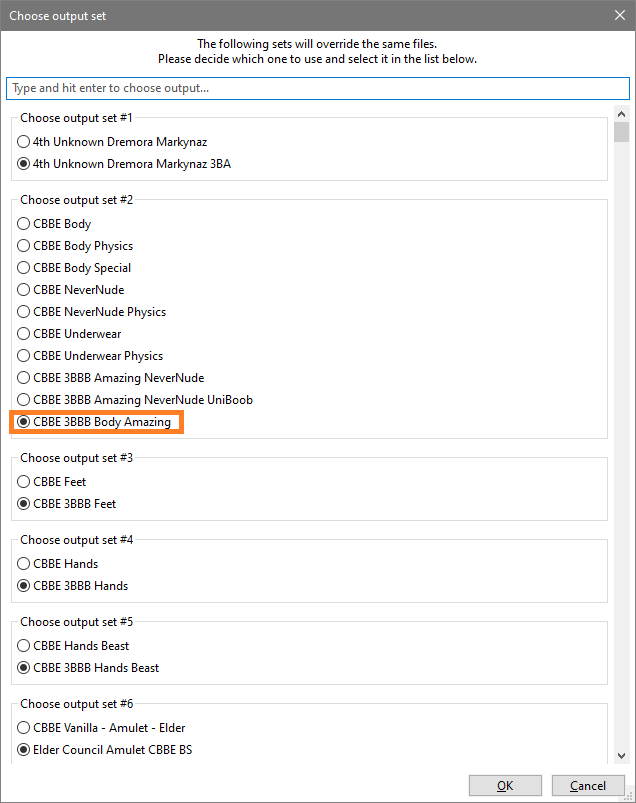Viewport: 636px width, 803px height.
Task: Click scrollbar down arrow
Action: pos(621,756)
